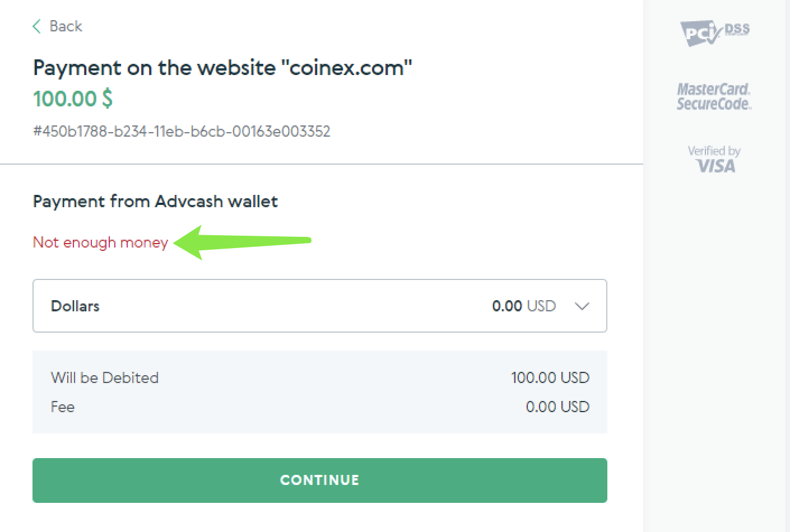Click the PCI DSS certification badge
This screenshot has height=532, width=790.
(714, 32)
